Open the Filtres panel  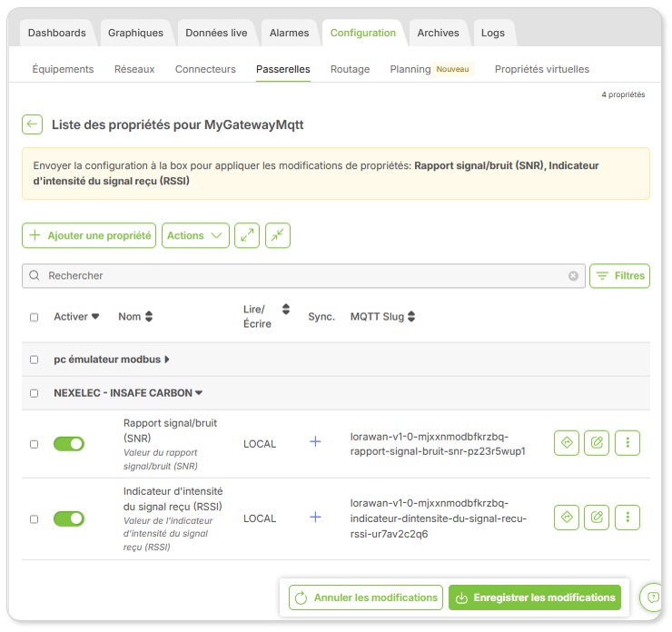619,275
